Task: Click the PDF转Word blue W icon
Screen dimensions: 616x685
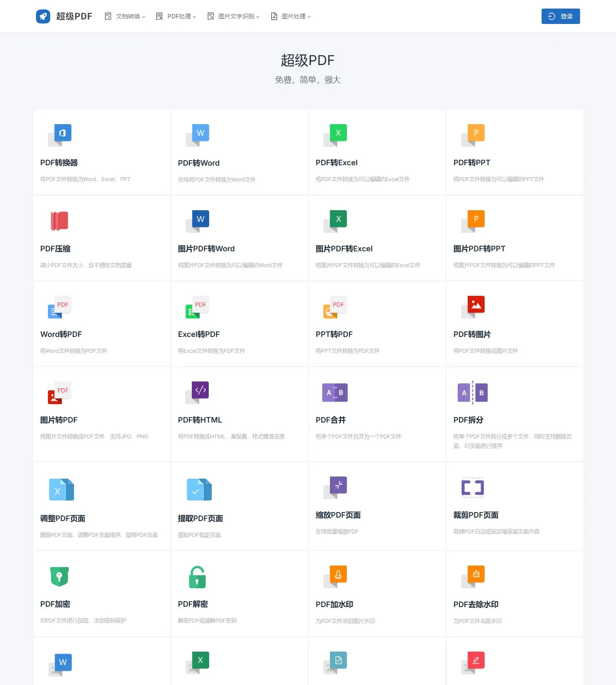Action: [197, 135]
